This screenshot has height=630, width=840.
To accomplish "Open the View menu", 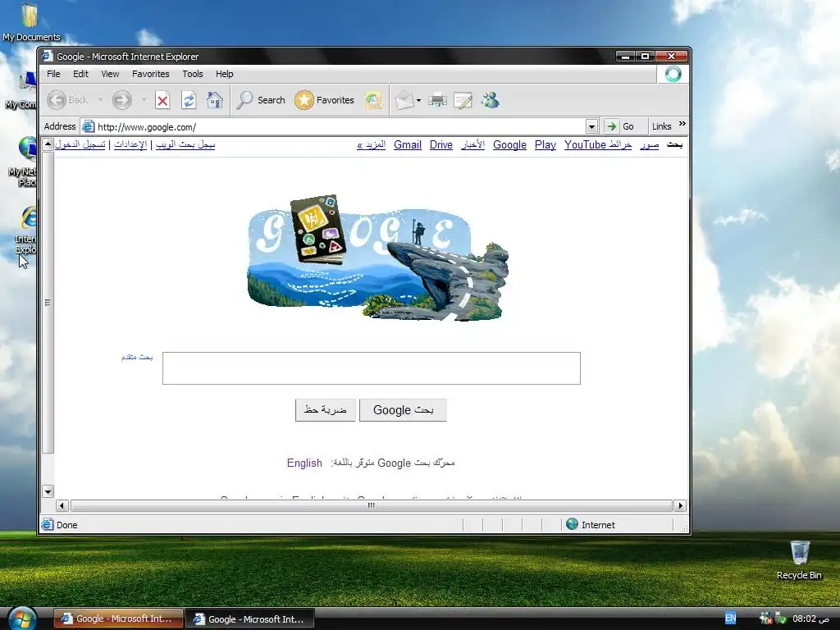I will pos(111,74).
